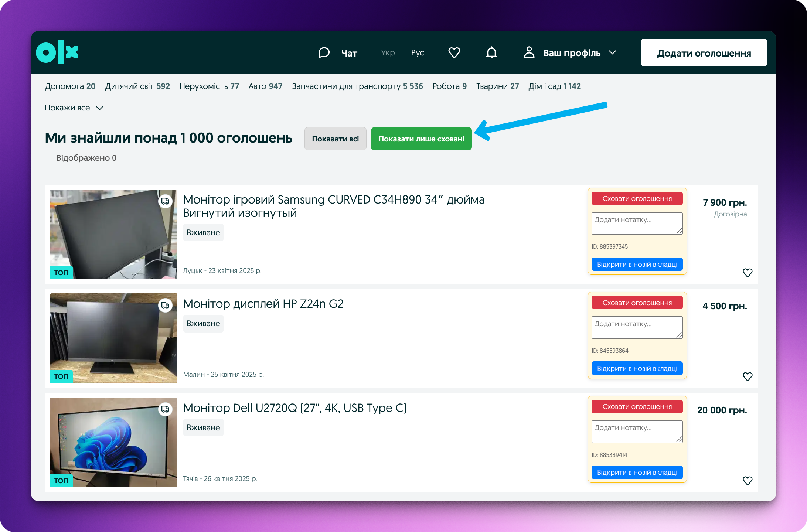This screenshot has height=532, width=807.
Task: Open HP Z24n G2 monitor thumbnail
Action: tap(113, 338)
